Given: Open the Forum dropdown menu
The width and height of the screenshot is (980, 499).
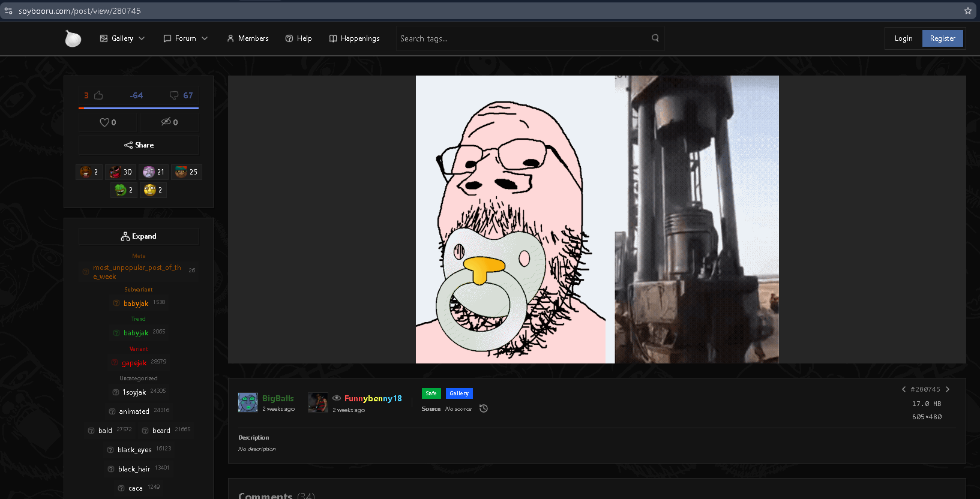Looking at the screenshot, I should pyautogui.click(x=185, y=38).
